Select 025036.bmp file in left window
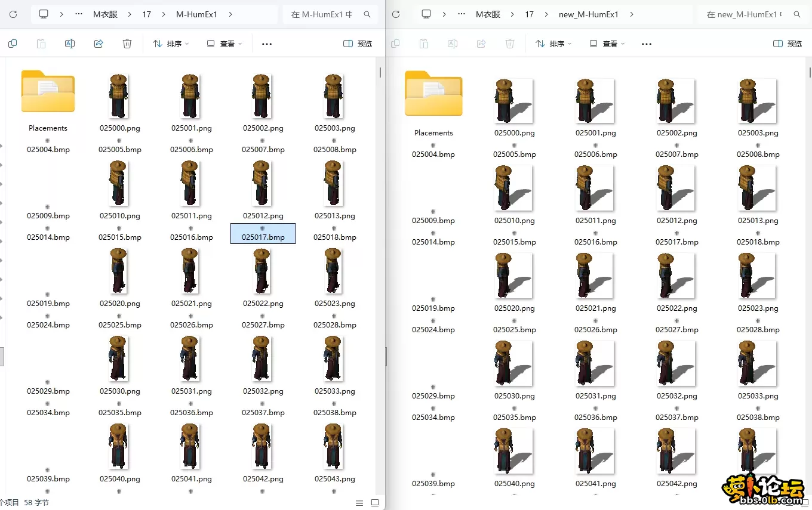Viewport: 812px width, 510px height. point(192,409)
